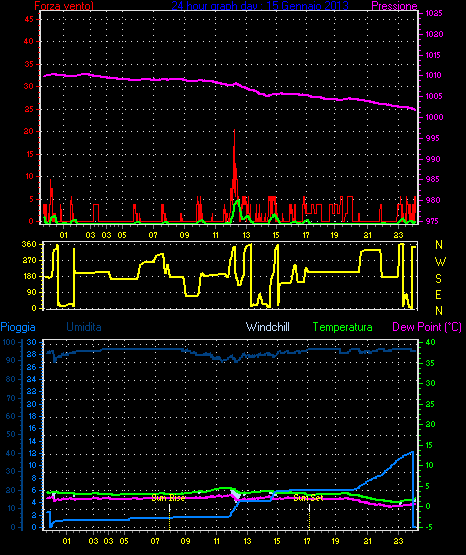Click wind direction axis value 360

(29, 245)
